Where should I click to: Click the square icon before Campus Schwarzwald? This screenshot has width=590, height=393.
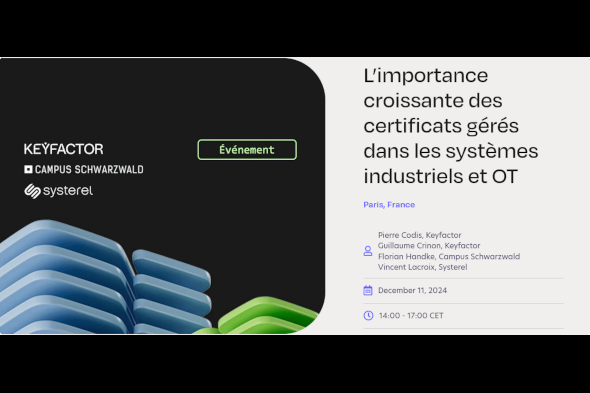[x=28, y=169]
